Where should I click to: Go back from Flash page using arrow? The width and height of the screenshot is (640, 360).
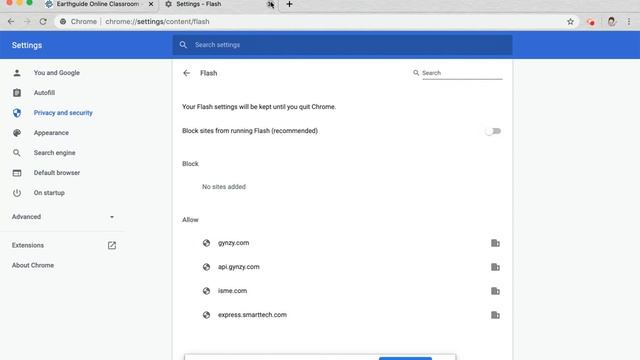point(187,73)
